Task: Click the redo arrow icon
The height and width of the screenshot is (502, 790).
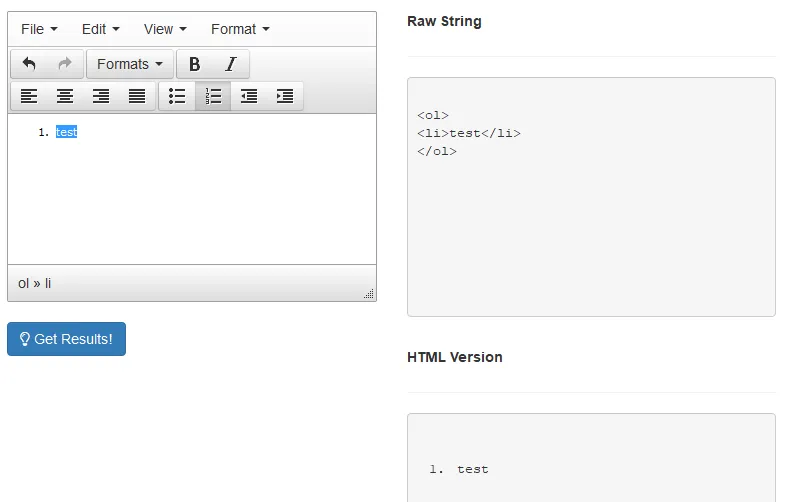Action: click(x=65, y=64)
